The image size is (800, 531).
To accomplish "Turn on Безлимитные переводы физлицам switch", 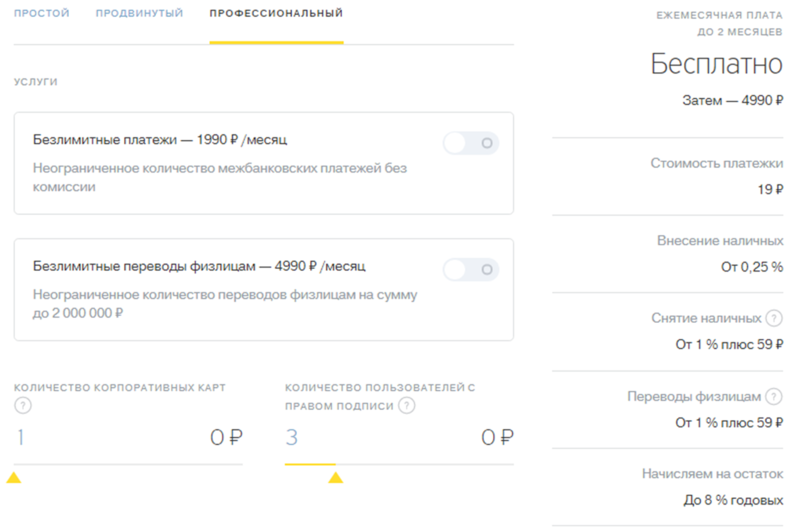I will pos(470,269).
